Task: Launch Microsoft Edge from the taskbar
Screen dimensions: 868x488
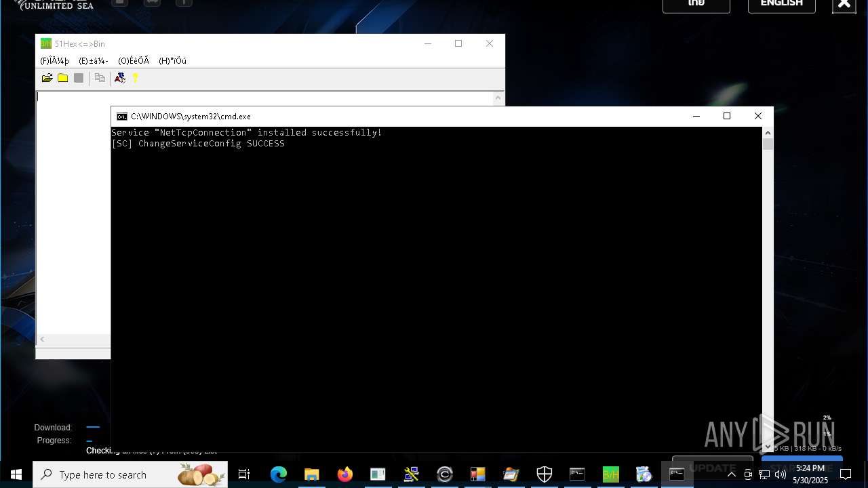Action: [278, 474]
